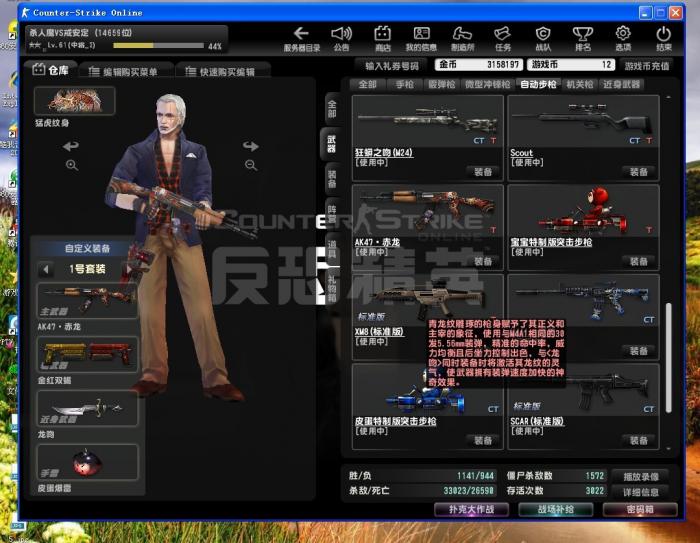Zoom out on character model
The height and width of the screenshot is (543, 700).
click(251, 165)
